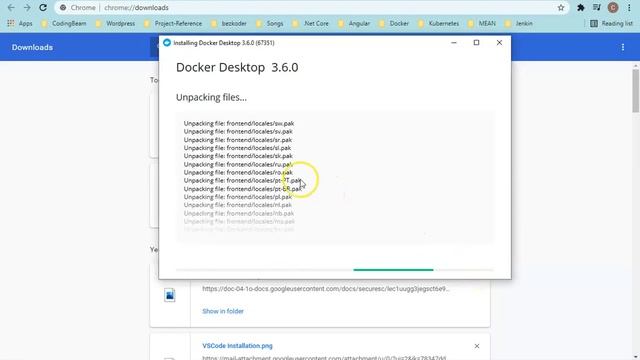Select log line frontend/locales/pl.pak

[x=238, y=197]
